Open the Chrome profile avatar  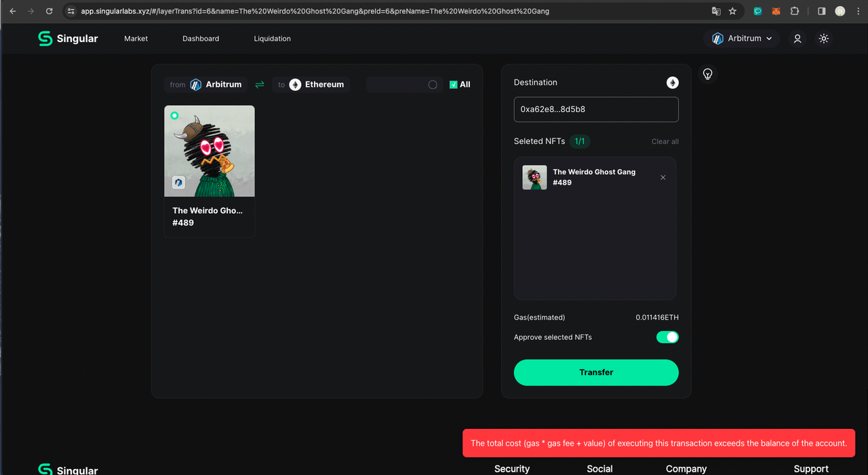tap(840, 12)
